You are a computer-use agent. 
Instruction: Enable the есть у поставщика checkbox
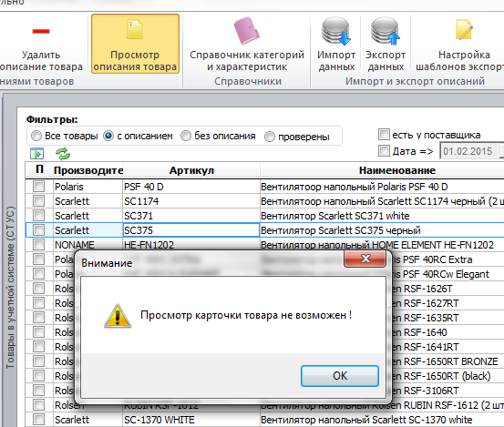(x=384, y=134)
